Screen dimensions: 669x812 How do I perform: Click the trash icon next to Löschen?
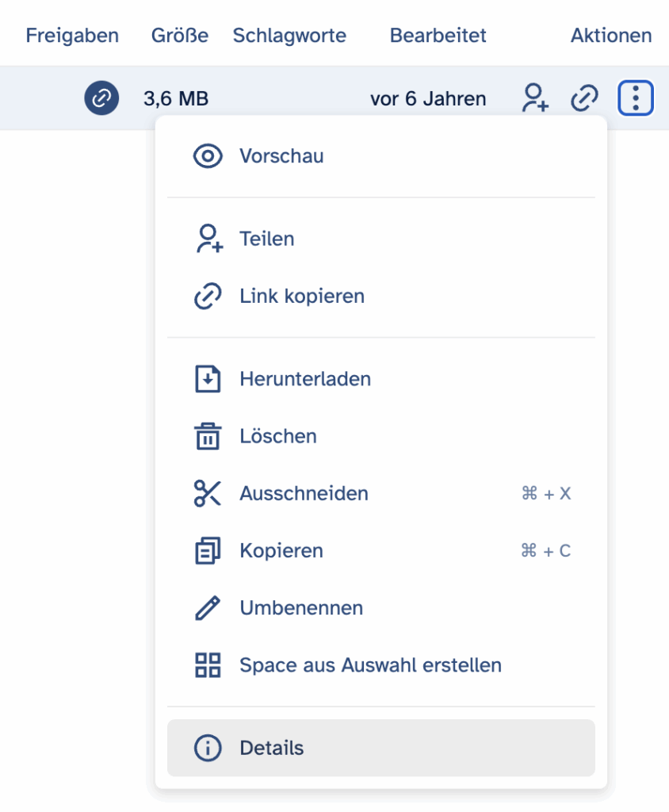coord(208,436)
